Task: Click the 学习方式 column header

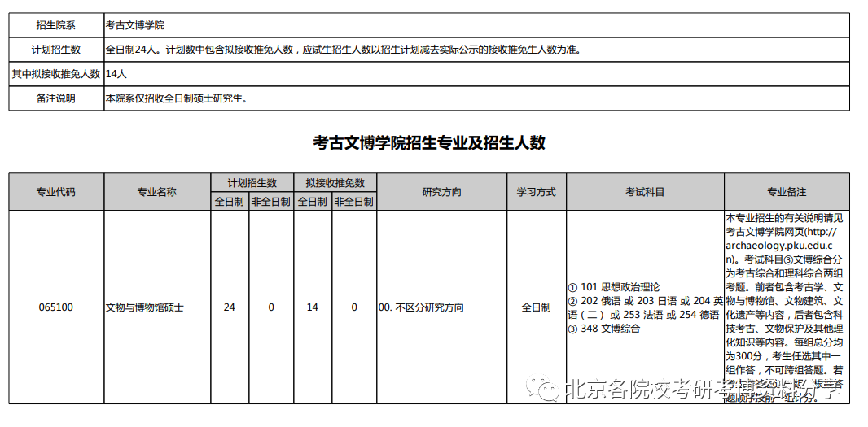Action: [537, 192]
